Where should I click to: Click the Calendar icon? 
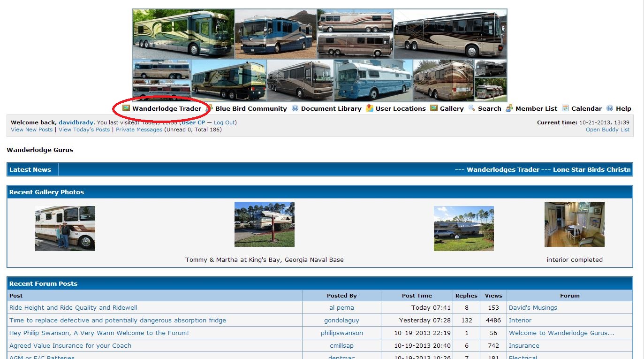click(x=565, y=108)
